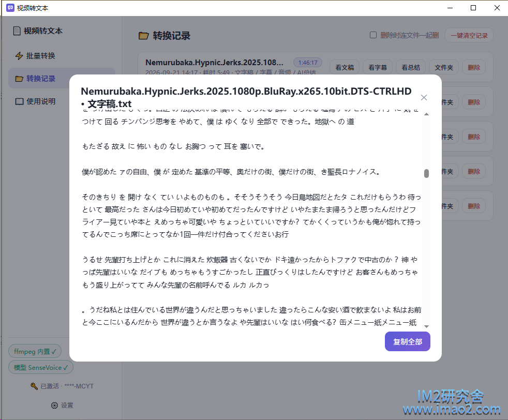Open the 批量转换 sidebar item

tap(62, 56)
